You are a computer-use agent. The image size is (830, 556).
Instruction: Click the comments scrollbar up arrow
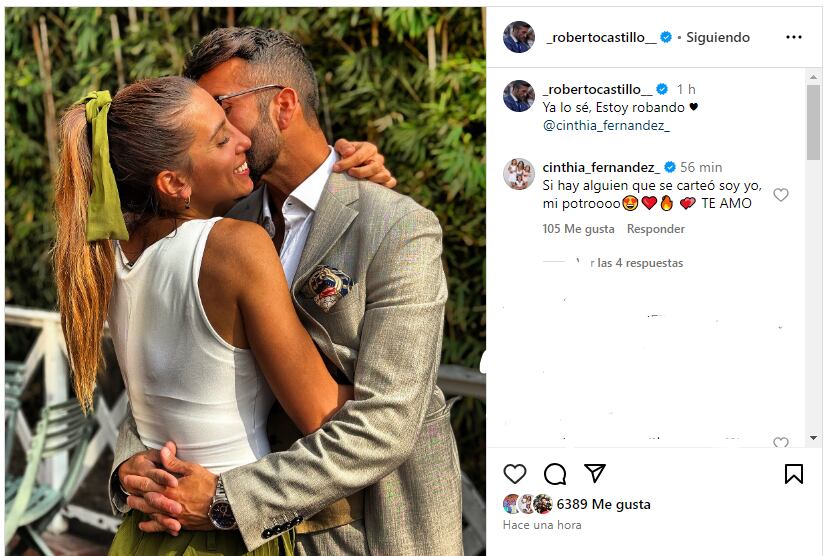click(x=813, y=77)
